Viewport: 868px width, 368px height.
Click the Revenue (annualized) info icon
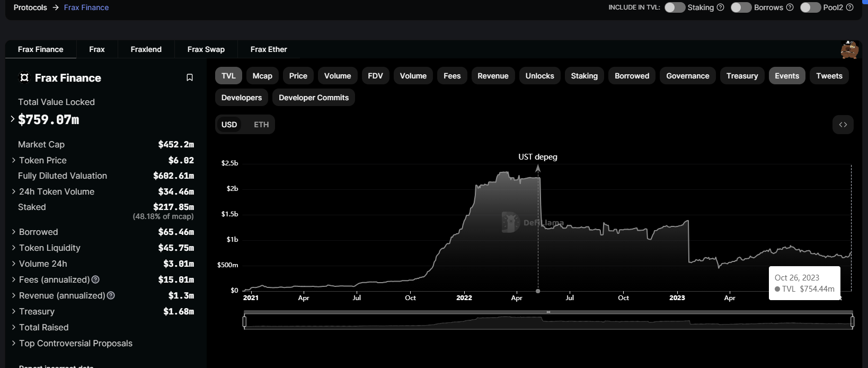[x=111, y=295]
